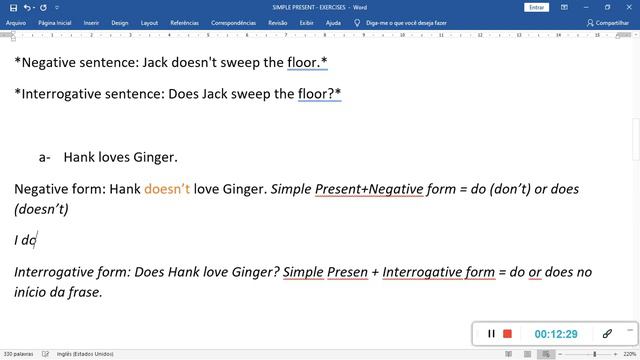Click the Entrar sign-in button

pos(536,7)
